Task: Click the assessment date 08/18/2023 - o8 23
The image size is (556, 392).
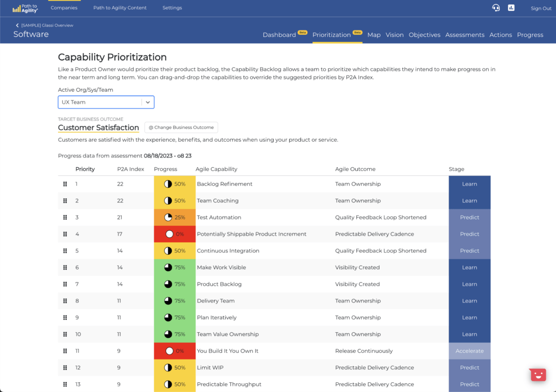Action: point(168,156)
